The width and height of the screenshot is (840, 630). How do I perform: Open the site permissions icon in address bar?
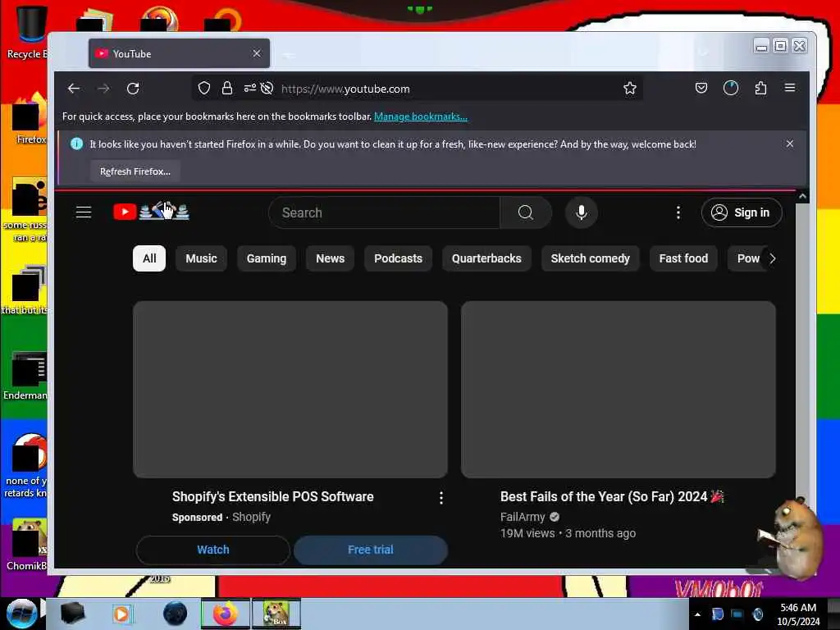tap(249, 89)
